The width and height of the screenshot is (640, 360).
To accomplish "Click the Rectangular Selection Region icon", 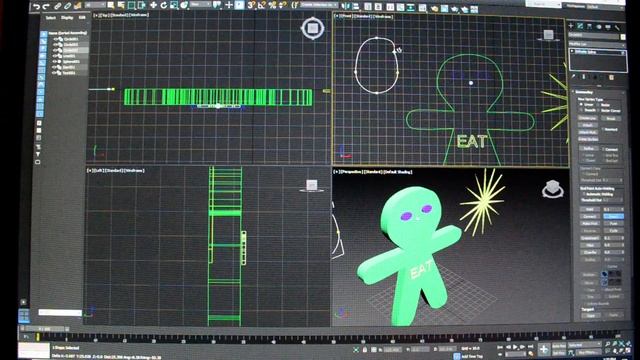I will click(x=131, y=5).
